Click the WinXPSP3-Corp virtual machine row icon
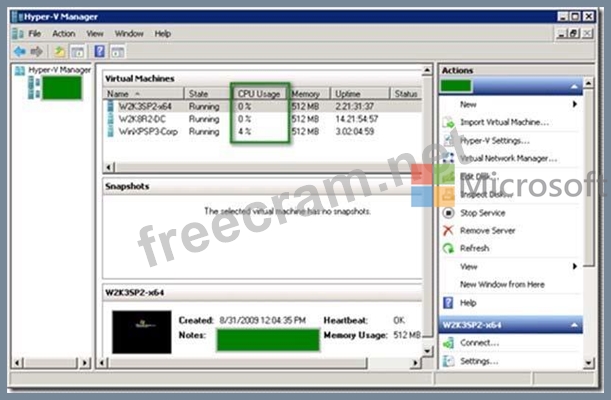 (x=110, y=131)
